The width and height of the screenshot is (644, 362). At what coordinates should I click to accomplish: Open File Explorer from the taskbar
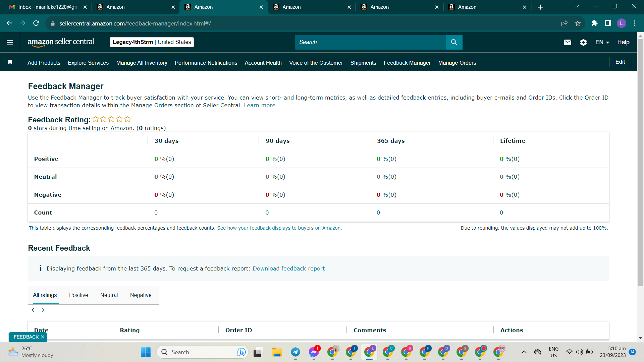tap(277, 352)
